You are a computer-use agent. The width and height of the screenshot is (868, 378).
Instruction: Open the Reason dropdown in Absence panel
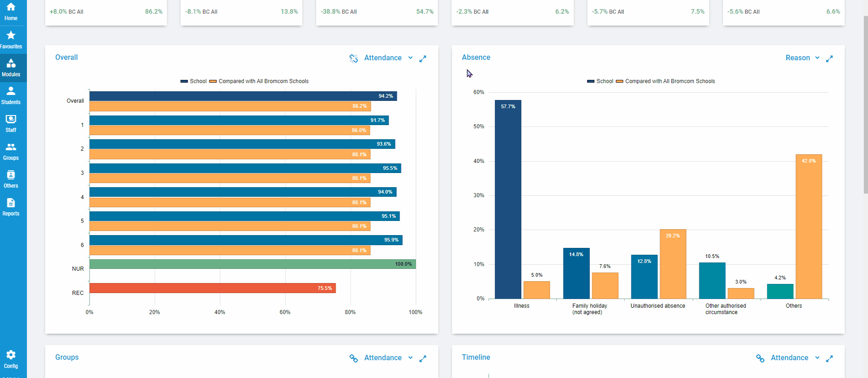[x=802, y=58]
